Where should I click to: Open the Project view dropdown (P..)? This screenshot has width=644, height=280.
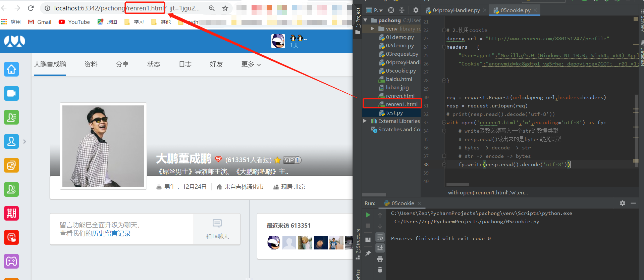pos(374,10)
